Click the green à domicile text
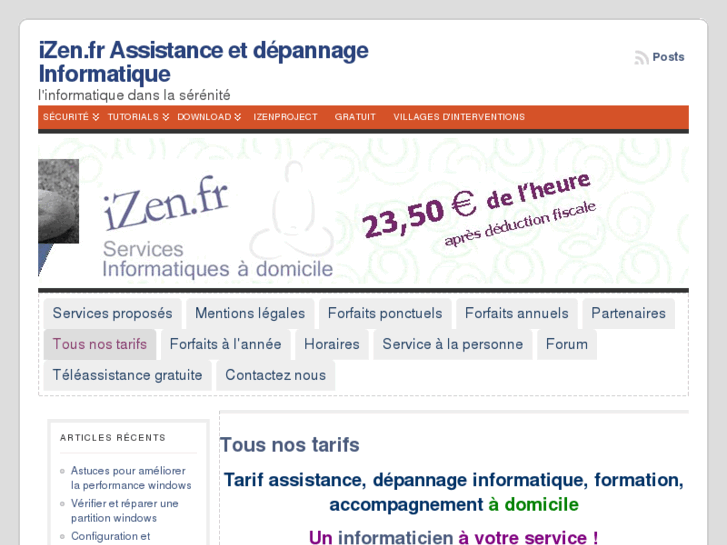 pyautogui.click(x=534, y=505)
